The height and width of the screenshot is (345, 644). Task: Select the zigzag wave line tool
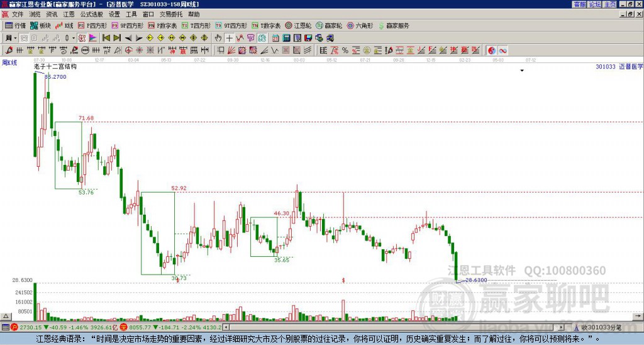pyautogui.click(x=274, y=50)
